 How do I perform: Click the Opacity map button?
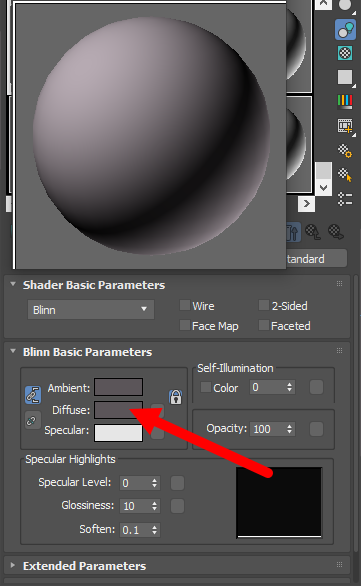point(317,429)
